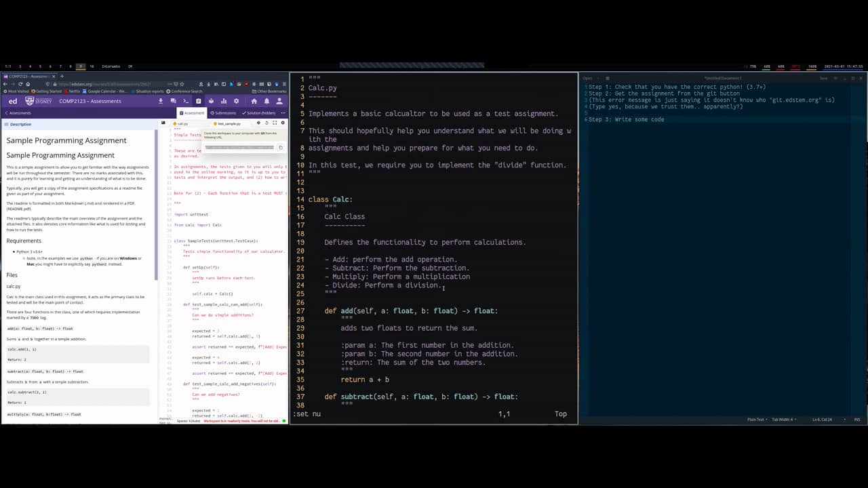The height and width of the screenshot is (488, 868).
Task: Open dropdown arrow next to Open button
Action: coord(597,78)
